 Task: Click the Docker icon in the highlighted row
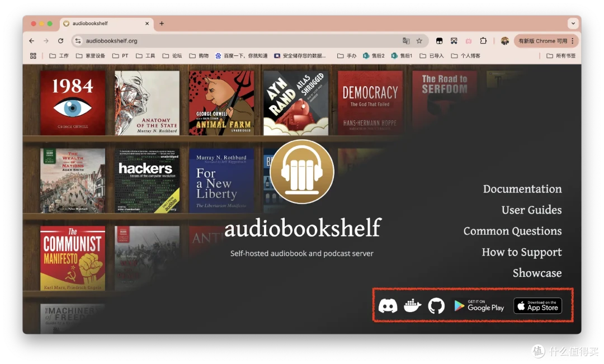[x=412, y=305]
